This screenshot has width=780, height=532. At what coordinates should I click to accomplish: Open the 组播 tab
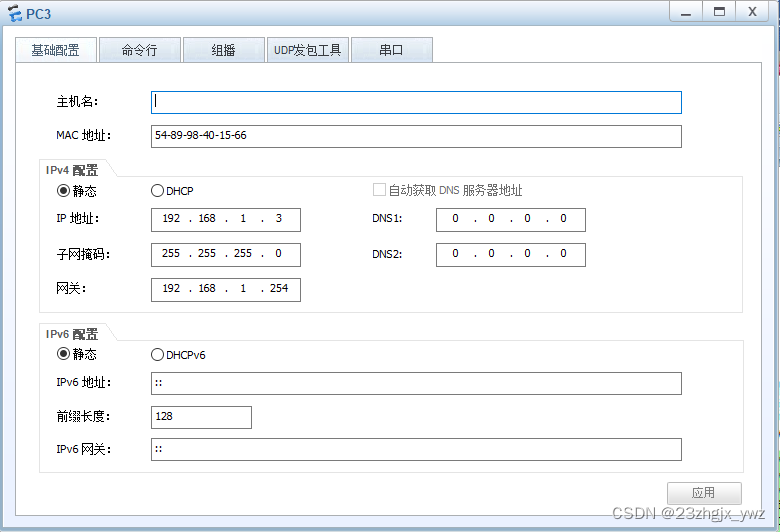coord(223,50)
